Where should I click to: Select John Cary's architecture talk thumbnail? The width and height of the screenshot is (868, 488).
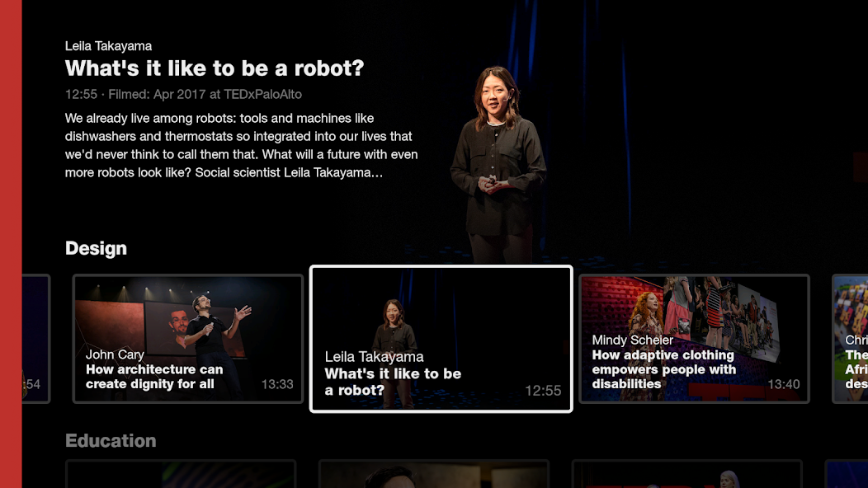coord(187,338)
